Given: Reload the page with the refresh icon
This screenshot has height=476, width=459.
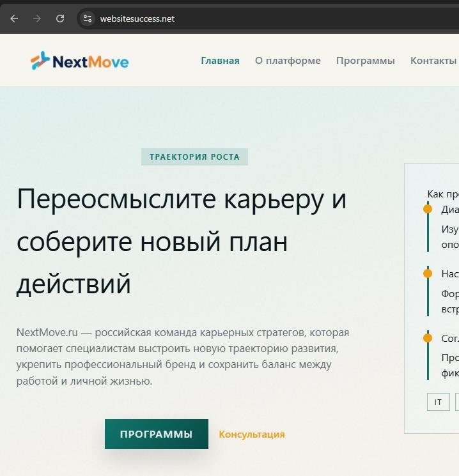Looking at the screenshot, I should [x=60, y=19].
